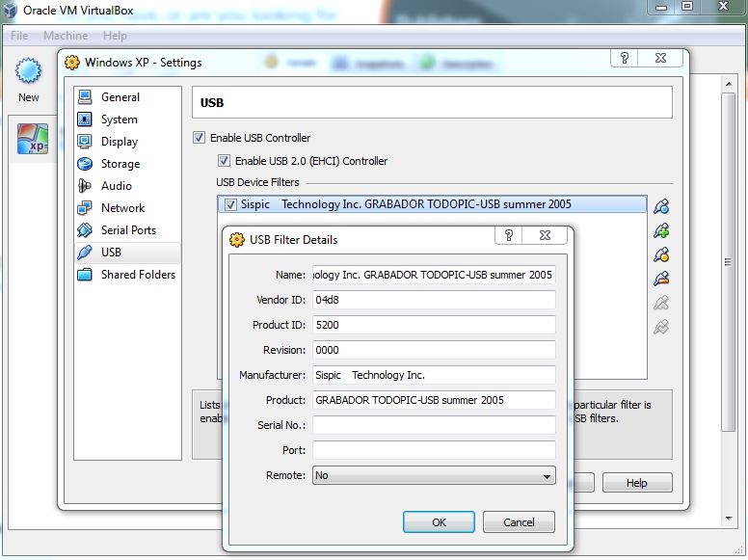
Task: Click the Serial Ports connector icon
Action: point(85,230)
